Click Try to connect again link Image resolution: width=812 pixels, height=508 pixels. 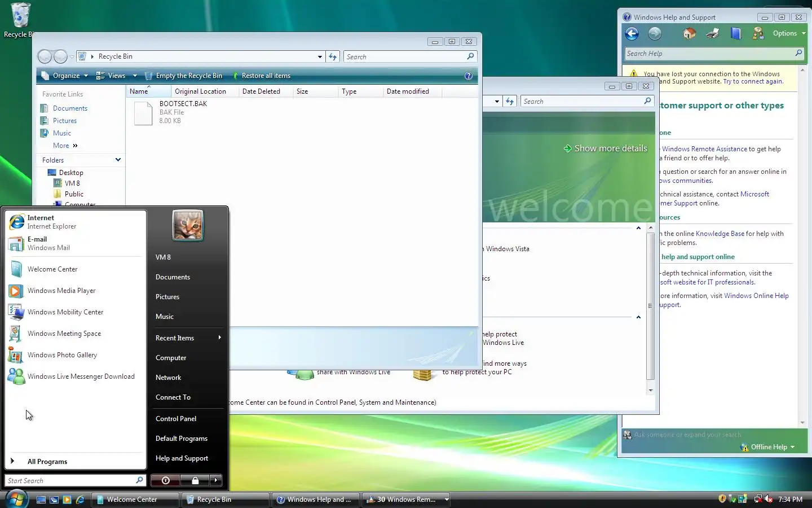click(753, 81)
